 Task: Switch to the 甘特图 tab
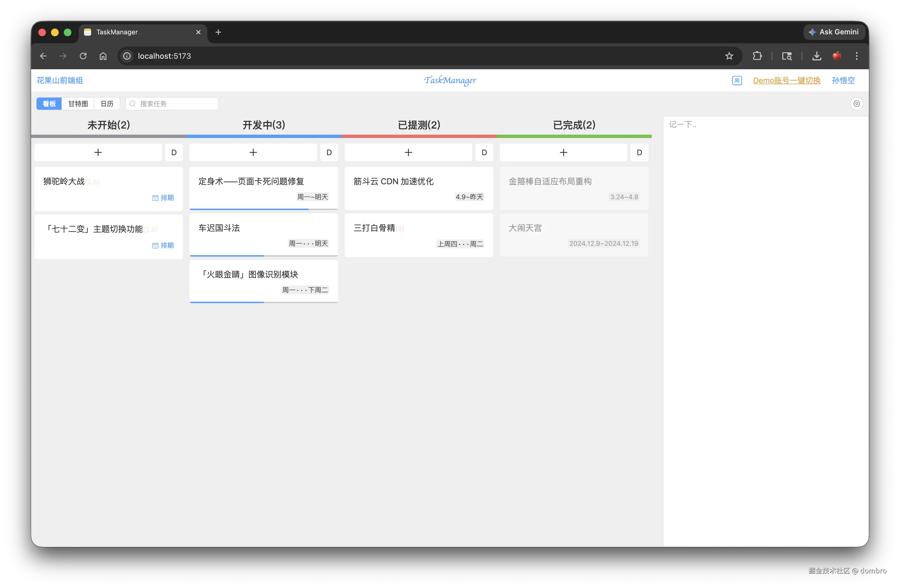[78, 103]
